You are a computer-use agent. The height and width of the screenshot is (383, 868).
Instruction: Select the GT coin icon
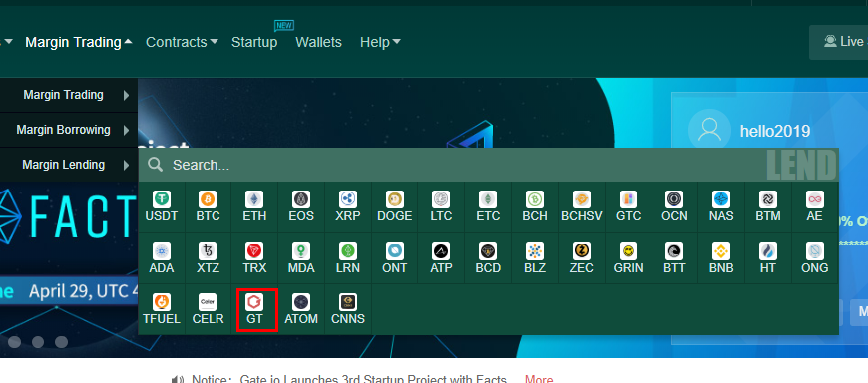click(x=254, y=302)
